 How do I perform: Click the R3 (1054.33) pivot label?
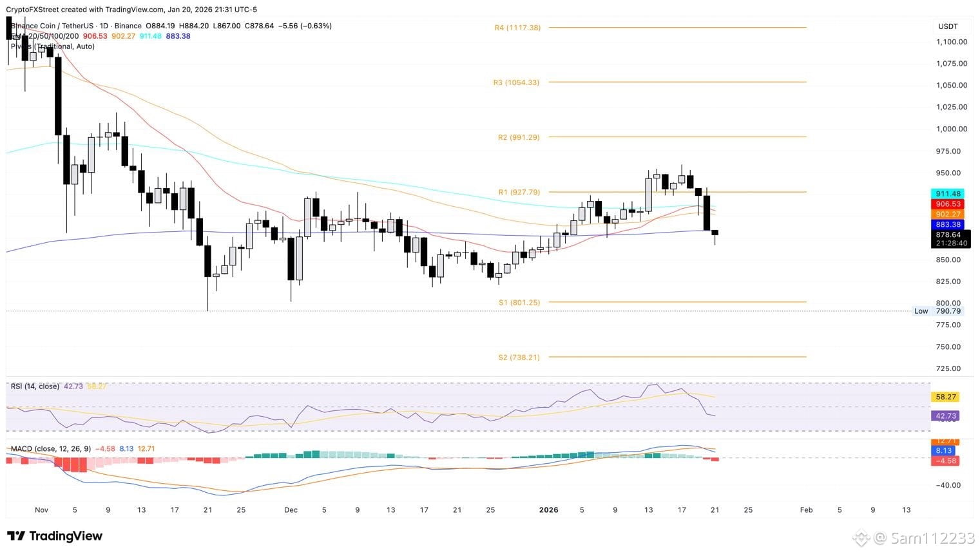[x=516, y=82]
